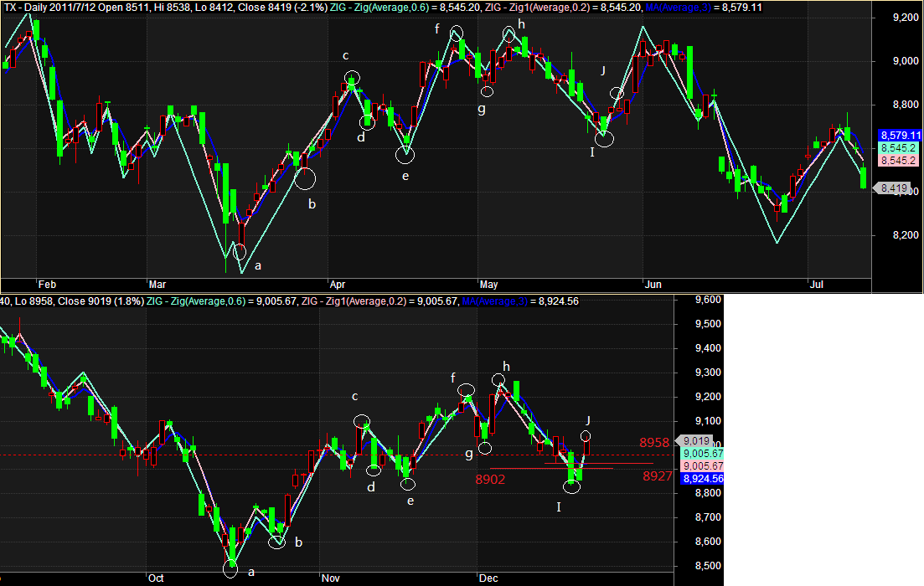Click the 8,600 price axis label

709,542
